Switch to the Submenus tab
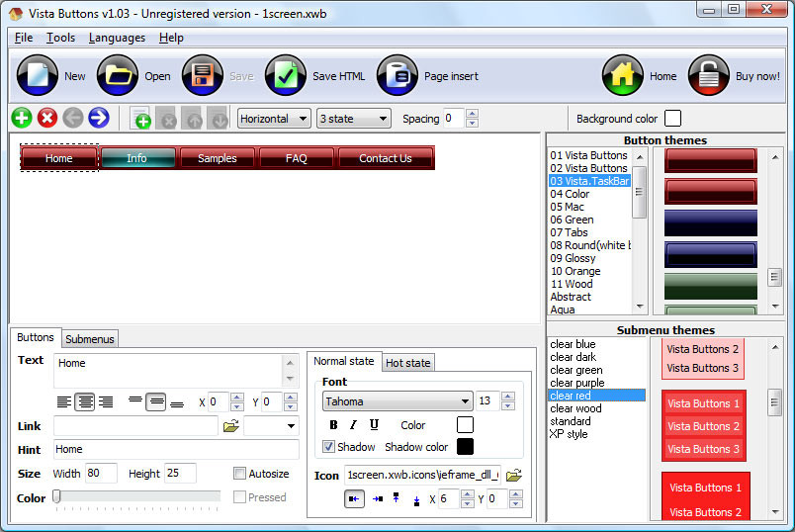This screenshot has width=795, height=532. click(x=90, y=339)
